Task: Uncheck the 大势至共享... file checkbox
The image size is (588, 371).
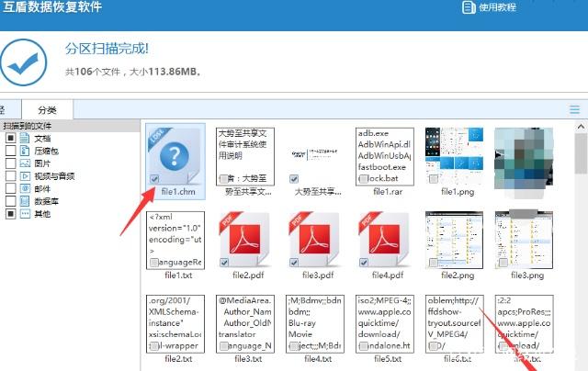Action: tap(294, 179)
